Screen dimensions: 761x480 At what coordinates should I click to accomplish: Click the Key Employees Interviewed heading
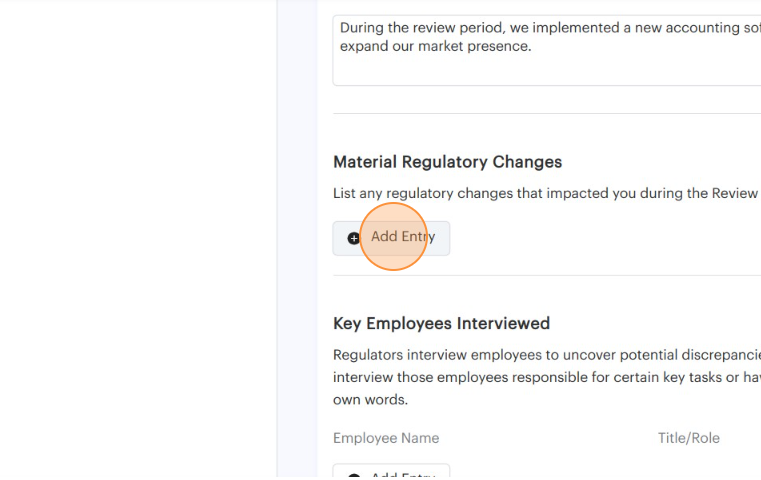coord(441,323)
